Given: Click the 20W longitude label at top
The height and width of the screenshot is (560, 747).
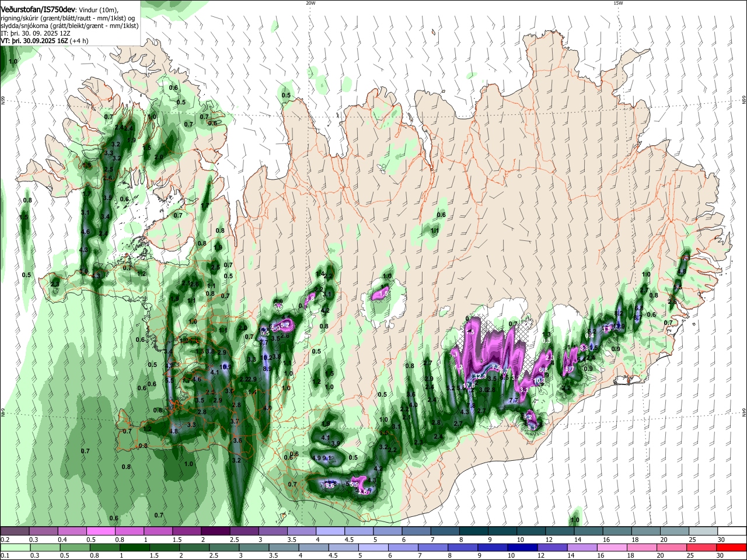Looking at the screenshot, I should pyautogui.click(x=310, y=3).
